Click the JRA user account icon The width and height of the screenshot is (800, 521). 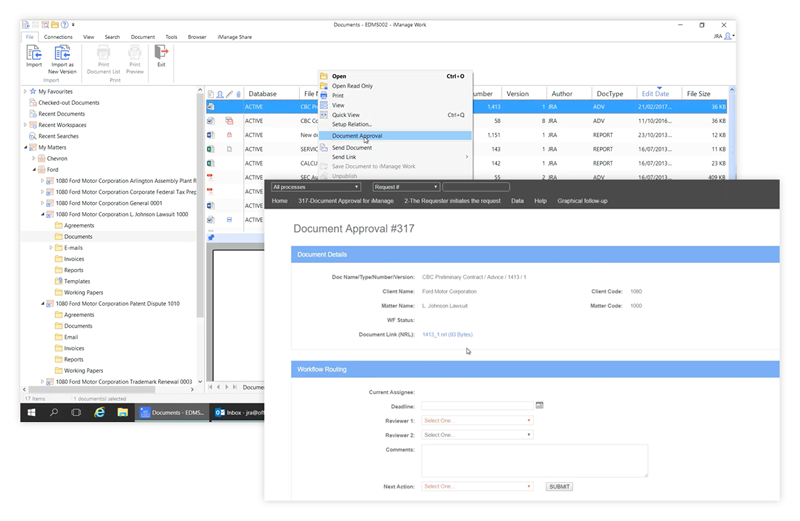point(728,36)
